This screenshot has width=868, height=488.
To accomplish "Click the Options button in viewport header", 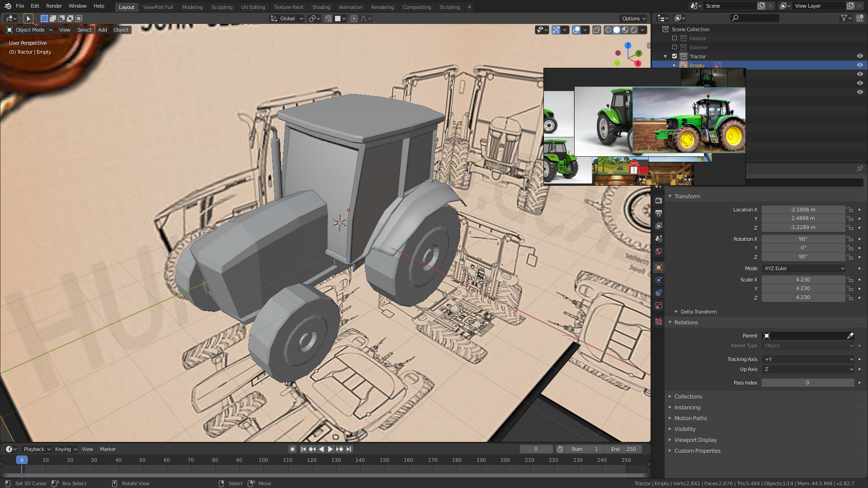I will (x=633, y=19).
